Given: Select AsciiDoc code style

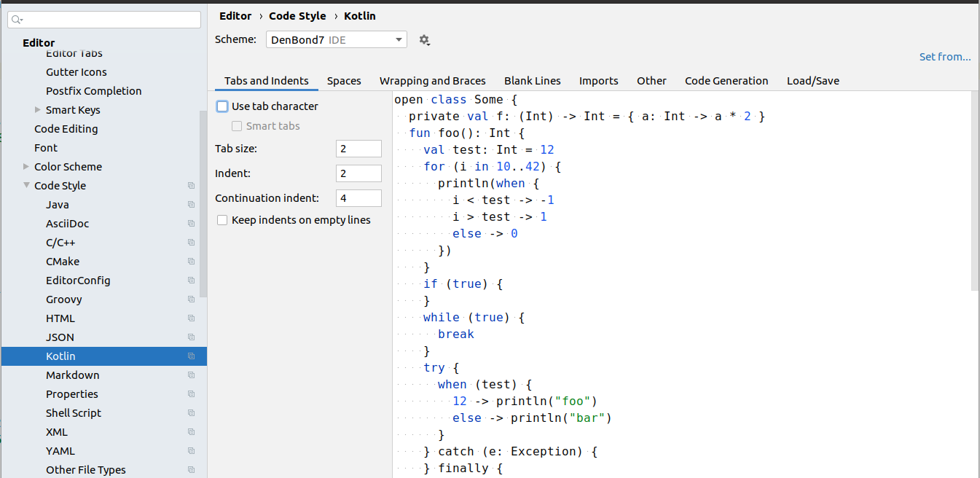Looking at the screenshot, I should pyautogui.click(x=68, y=224).
